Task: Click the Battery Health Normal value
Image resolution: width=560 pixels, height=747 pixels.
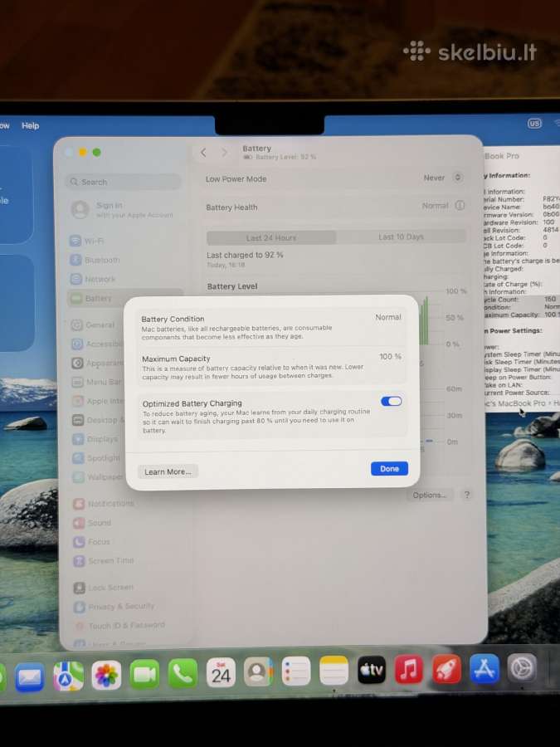Action: coord(435,206)
